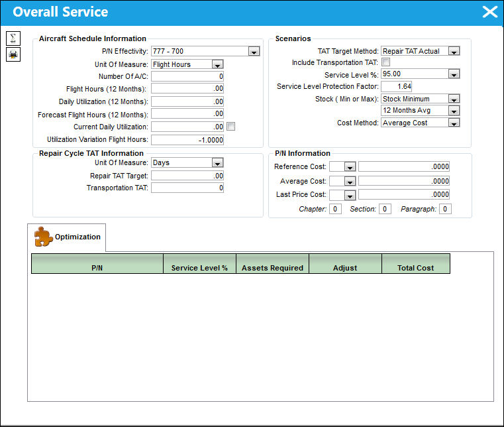The height and width of the screenshot is (427, 504).
Task: Click the Transportation TAT field
Action: pyautogui.click(x=187, y=188)
